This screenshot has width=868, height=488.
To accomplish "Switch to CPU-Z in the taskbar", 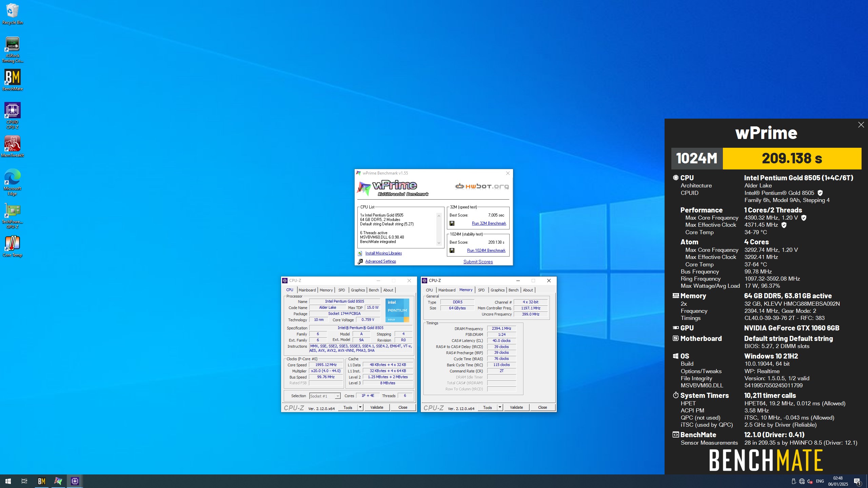I will pyautogui.click(x=75, y=481).
